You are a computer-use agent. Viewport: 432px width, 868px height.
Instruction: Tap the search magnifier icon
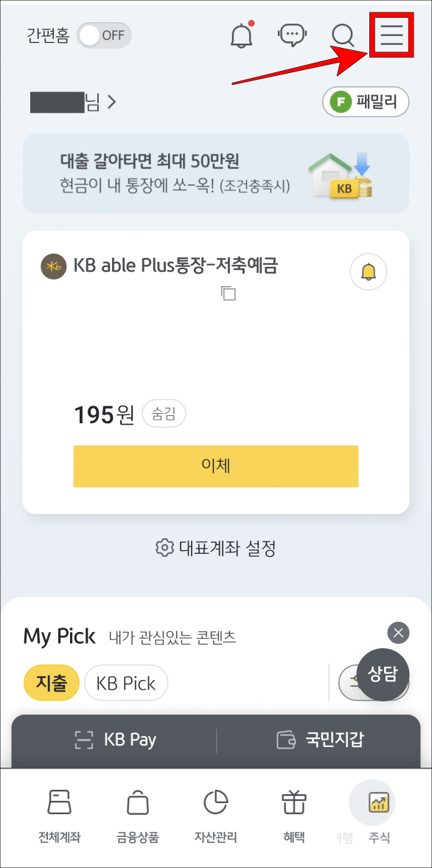click(342, 35)
